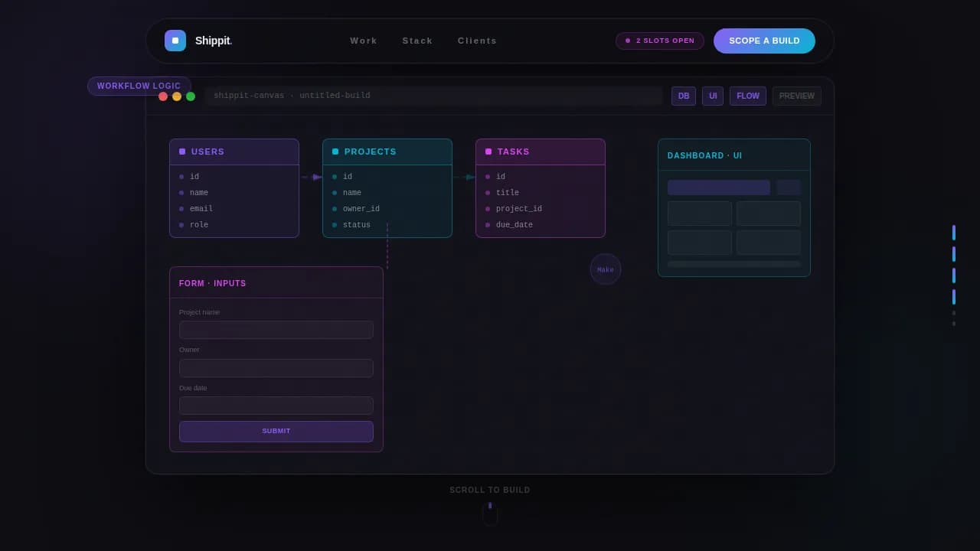Click inside the Project name input field

click(276, 329)
